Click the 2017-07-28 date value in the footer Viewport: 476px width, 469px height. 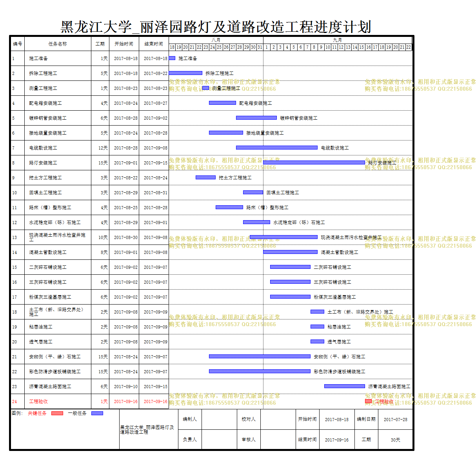[x=395, y=420]
